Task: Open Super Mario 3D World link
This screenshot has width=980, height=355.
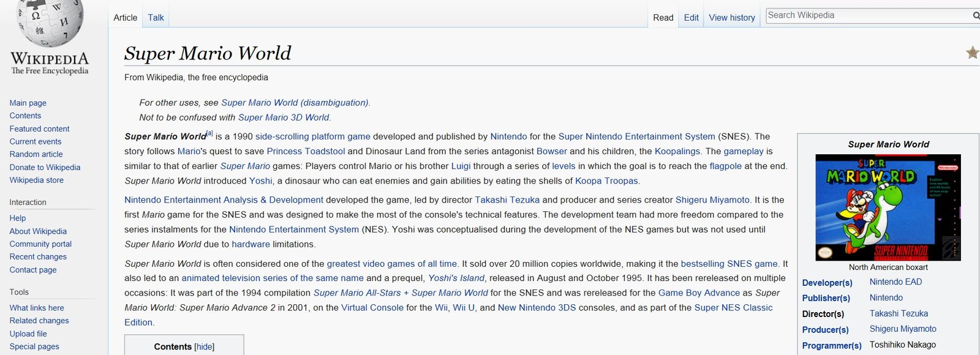Action: pyautogui.click(x=284, y=118)
